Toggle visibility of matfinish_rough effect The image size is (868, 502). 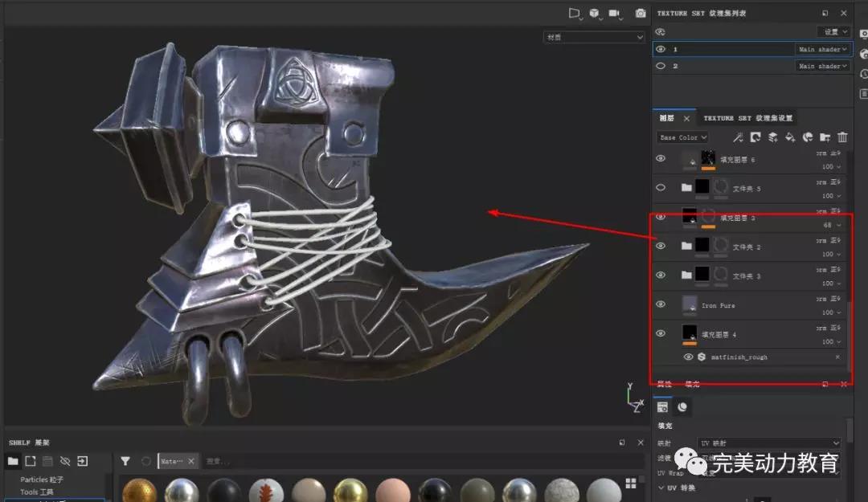coord(688,357)
